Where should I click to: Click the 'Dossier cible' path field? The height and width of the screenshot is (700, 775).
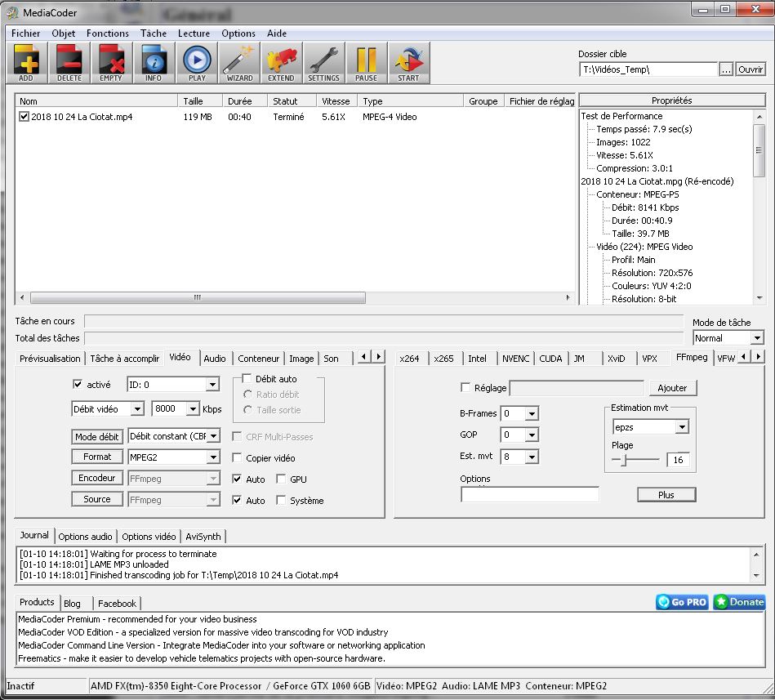click(x=648, y=70)
